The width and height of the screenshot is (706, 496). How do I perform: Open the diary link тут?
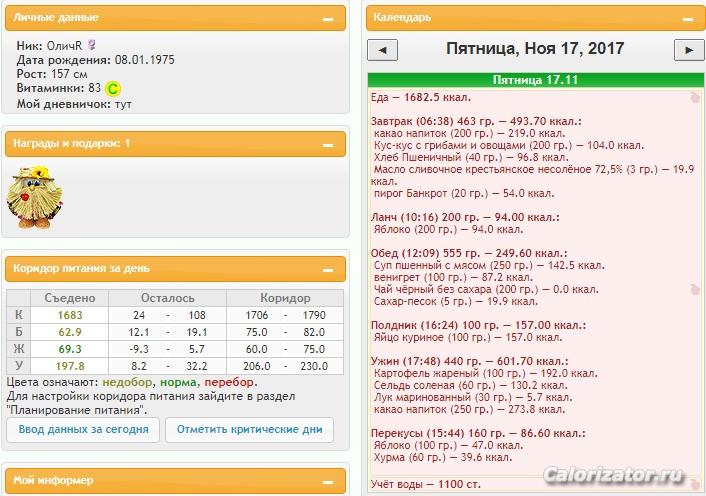click(124, 104)
